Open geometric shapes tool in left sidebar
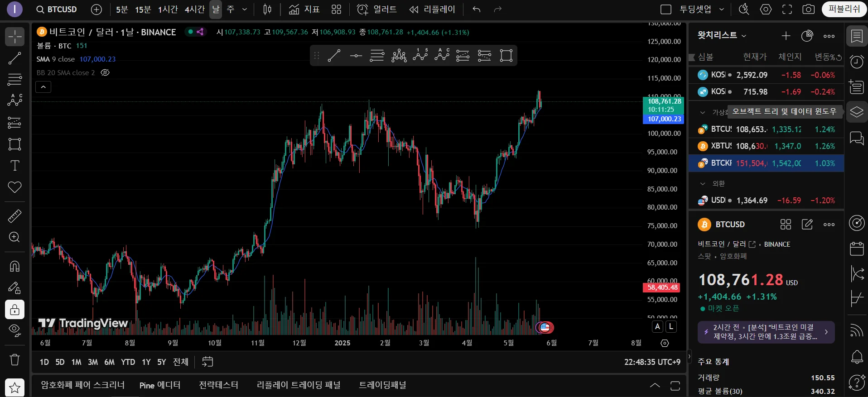Screen dimensions: 868x397 [x=14, y=144]
